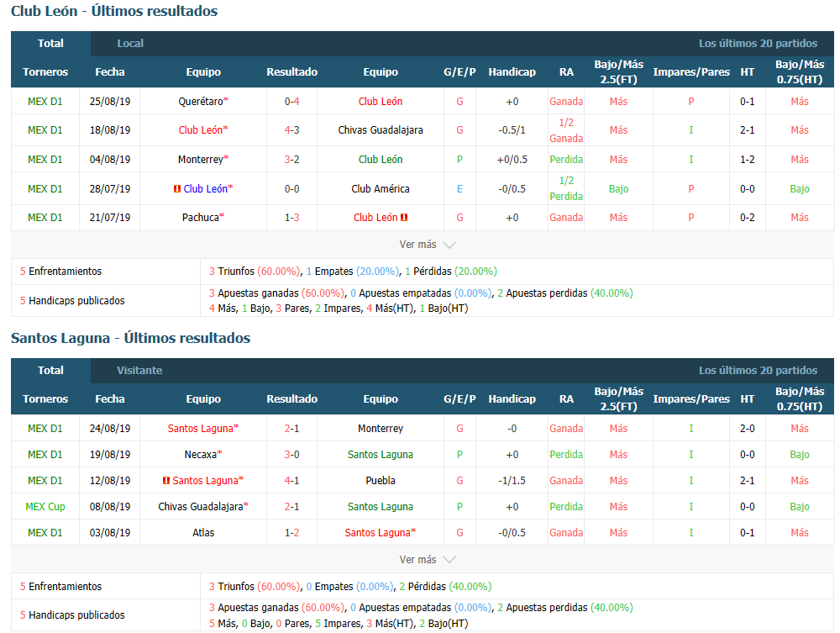Click Monterrey opponent in 24/08/19 row
The image size is (840, 633).
pos(381,429)
